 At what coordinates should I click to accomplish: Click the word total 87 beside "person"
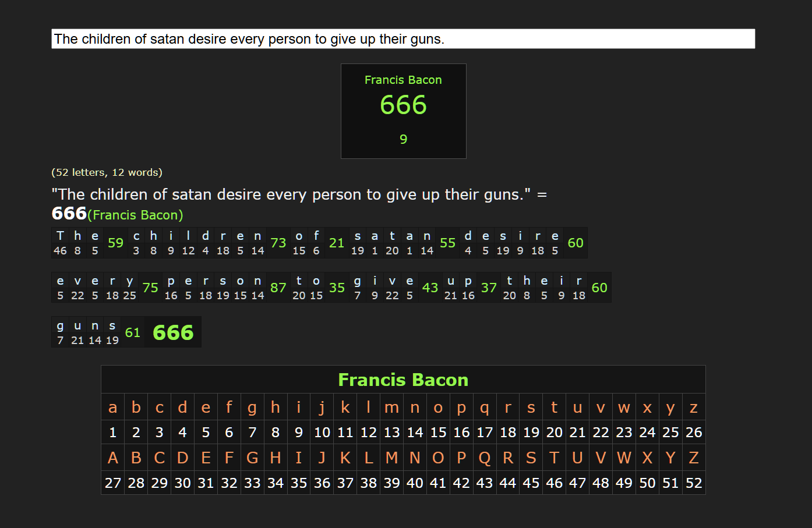click(278, 288)
